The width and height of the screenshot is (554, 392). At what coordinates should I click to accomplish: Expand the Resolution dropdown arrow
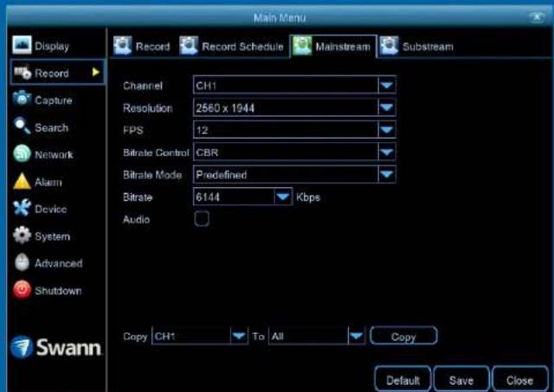click(x=387, y=107)
